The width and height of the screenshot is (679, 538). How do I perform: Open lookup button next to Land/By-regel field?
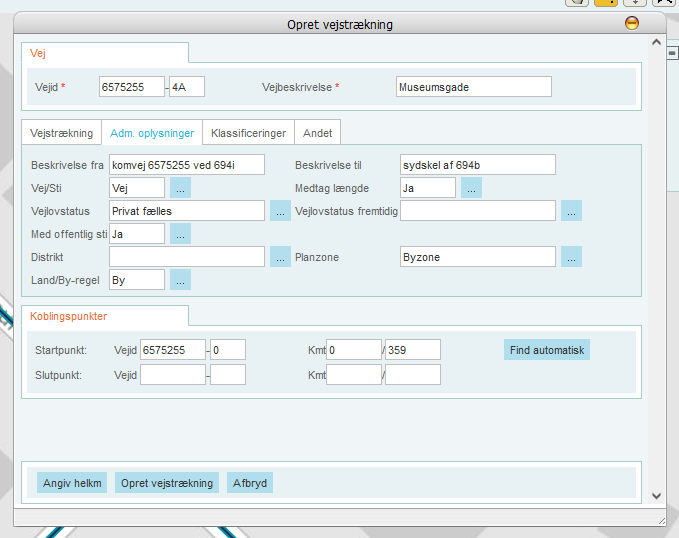pyautogui.click(x=180, y=280)
